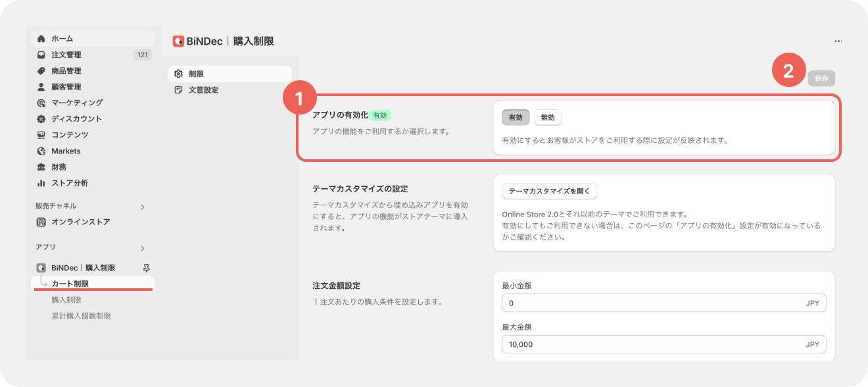Click the アプリ section label
The height and width of the screenshot is (387, 868).
click(x=45, y=247)
